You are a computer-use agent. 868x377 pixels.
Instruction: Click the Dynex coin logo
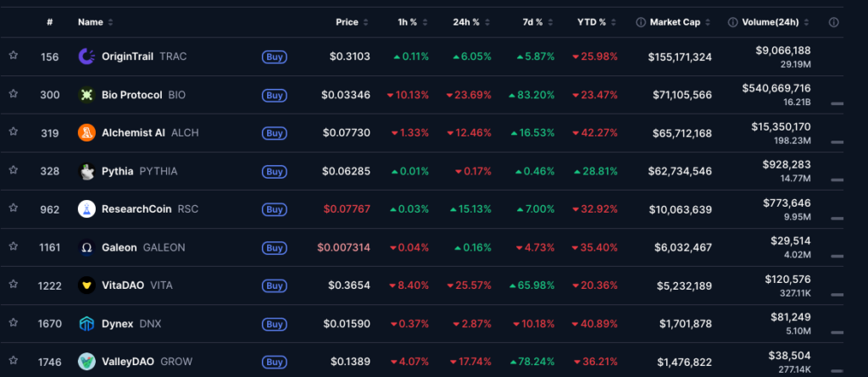[x=86, y=324]
